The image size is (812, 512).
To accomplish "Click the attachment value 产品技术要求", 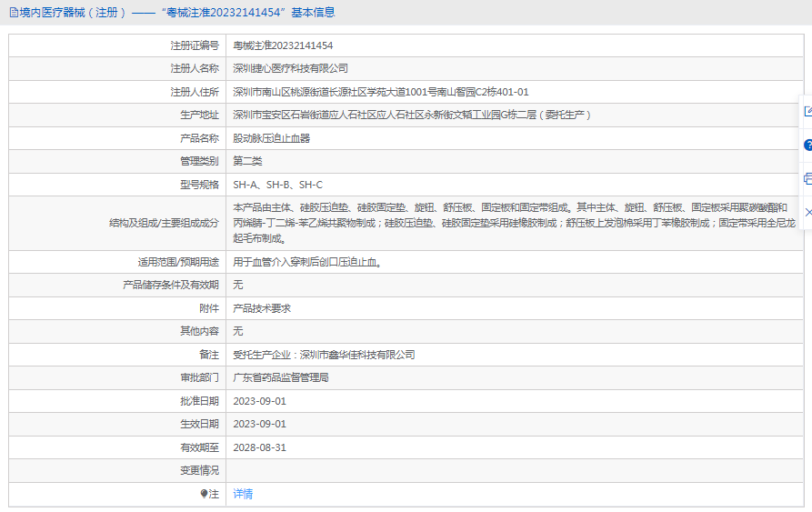I will point(262,308).
